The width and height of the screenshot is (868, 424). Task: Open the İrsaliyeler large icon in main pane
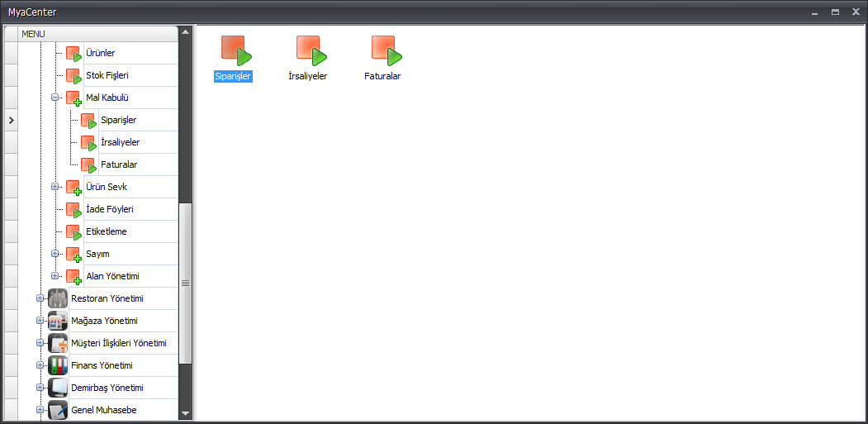(x=311, y=51)
